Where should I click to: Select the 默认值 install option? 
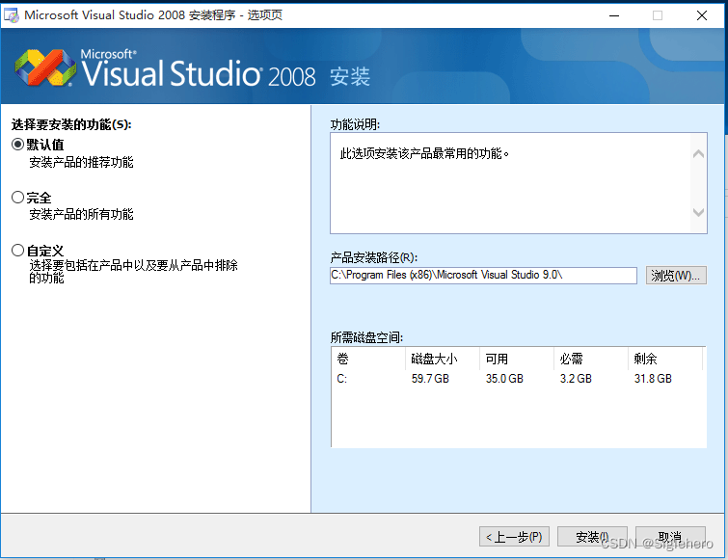tap(18, 145)
